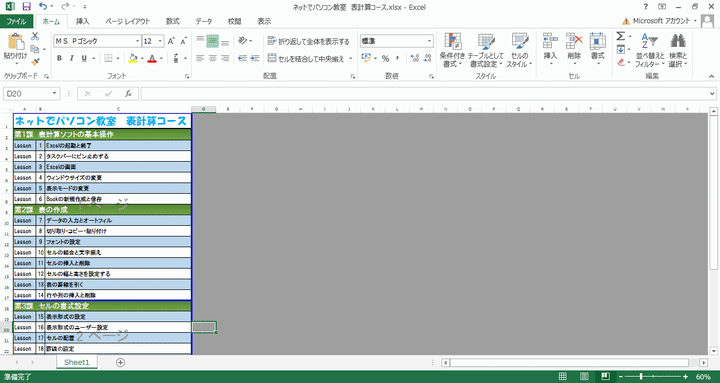Select the Sheet1 worksheet tab

77,362
